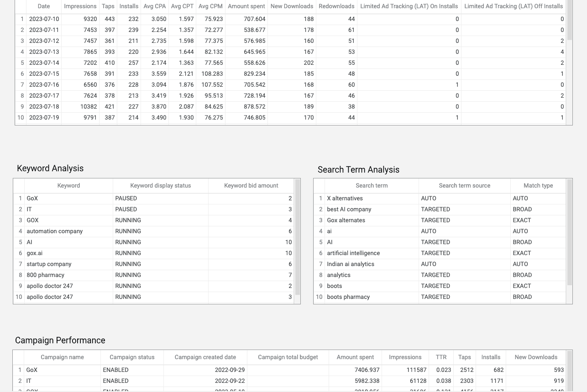The height and width of the screenshot is (392, 587).
Task: Click the Limited Ad Tracking (LAT) On Installs header
Action: coord(409,6)
